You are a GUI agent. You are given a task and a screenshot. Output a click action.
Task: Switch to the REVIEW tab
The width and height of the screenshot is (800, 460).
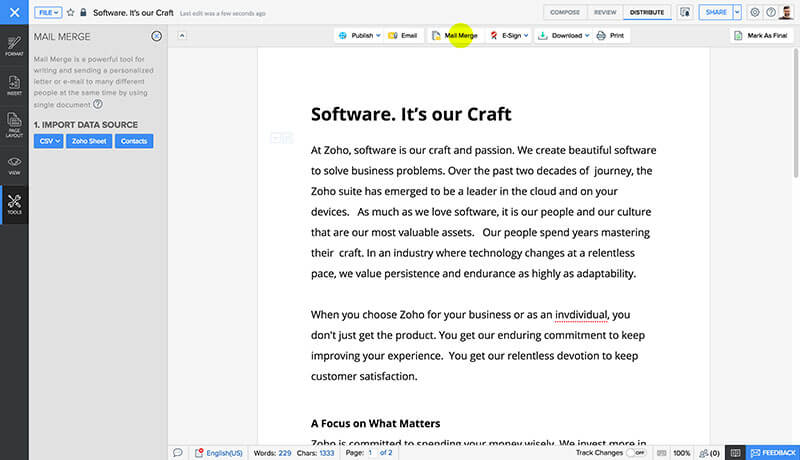coord(605,12)
